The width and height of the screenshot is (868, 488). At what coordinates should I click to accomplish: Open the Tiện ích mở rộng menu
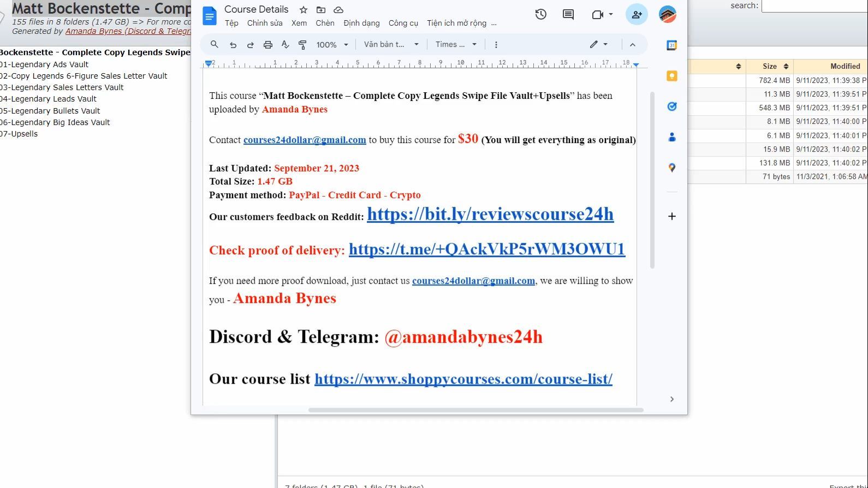click(x=456, y=23)
